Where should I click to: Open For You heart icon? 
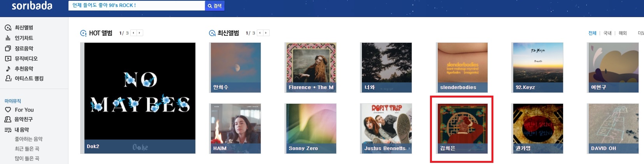[8, 110]
